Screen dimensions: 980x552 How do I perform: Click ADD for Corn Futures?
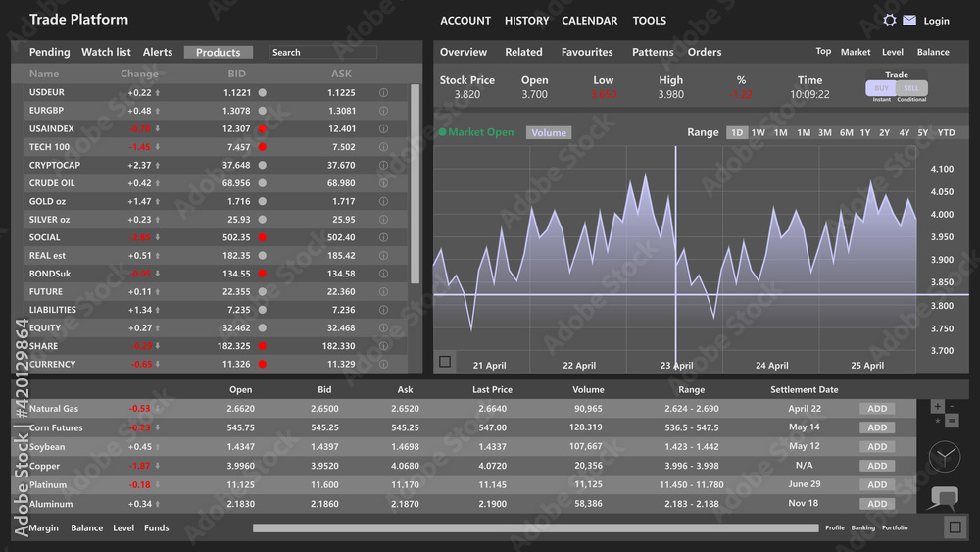pyautogui.click(x=877, y=427)
